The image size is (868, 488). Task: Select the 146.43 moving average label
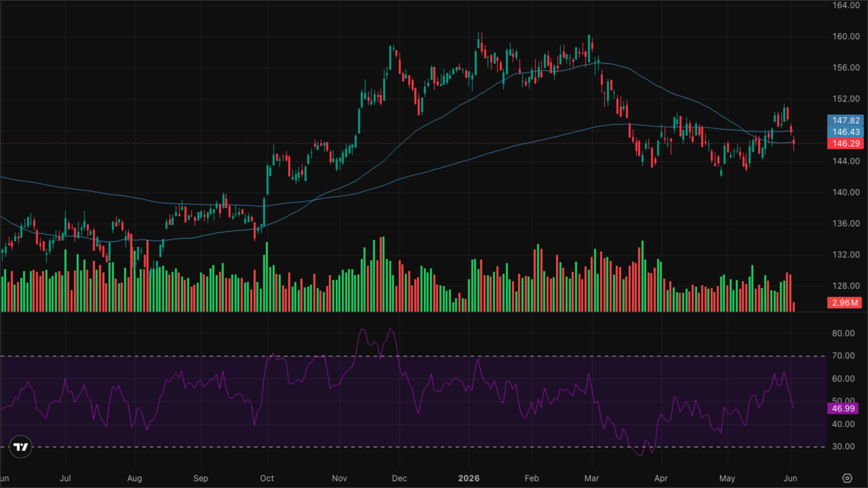click(846, 132)
